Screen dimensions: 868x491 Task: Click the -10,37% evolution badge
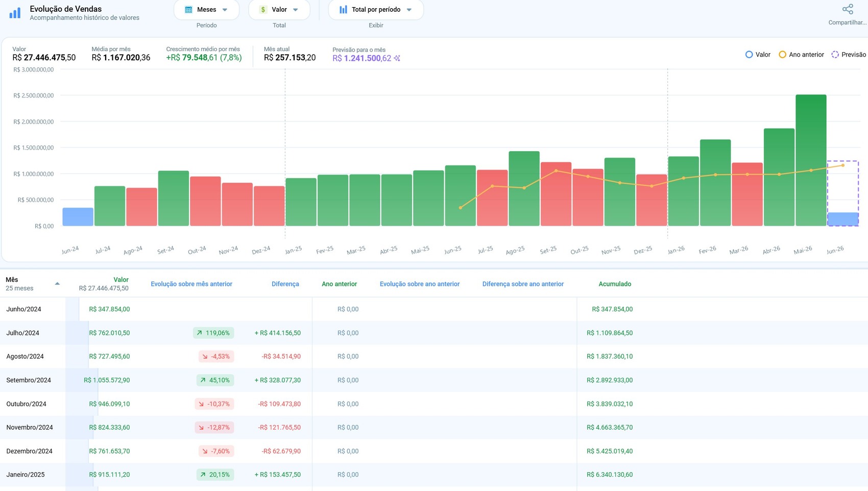point(214,404)
